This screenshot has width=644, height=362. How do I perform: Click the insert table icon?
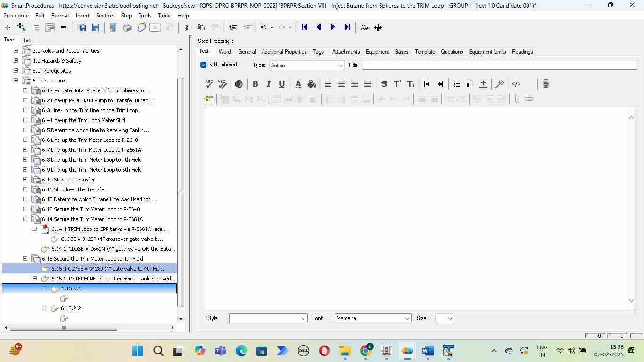coord(209,99)
